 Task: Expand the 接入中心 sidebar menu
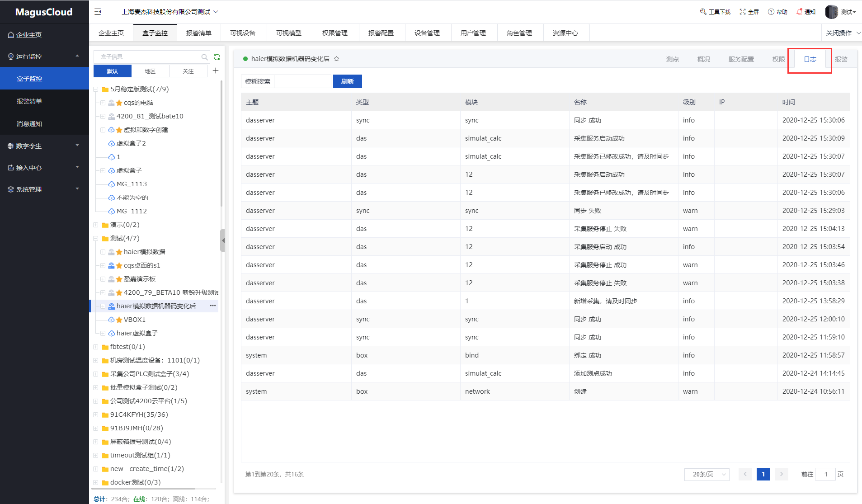click(x=44, y=168)
